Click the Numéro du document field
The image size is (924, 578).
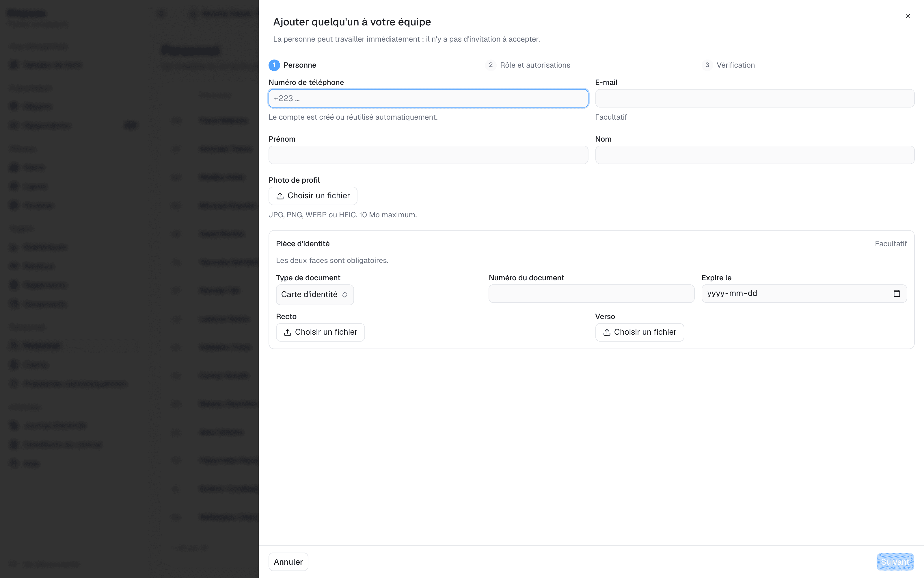click(x=591, y=294)
